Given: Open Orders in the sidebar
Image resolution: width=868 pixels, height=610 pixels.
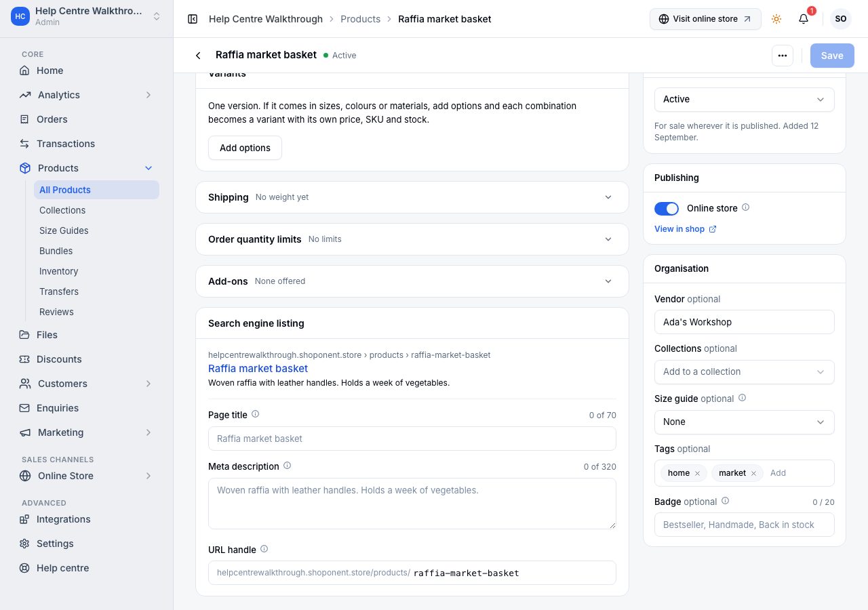Looking at the screenshot, I should [x=87, y=119].
